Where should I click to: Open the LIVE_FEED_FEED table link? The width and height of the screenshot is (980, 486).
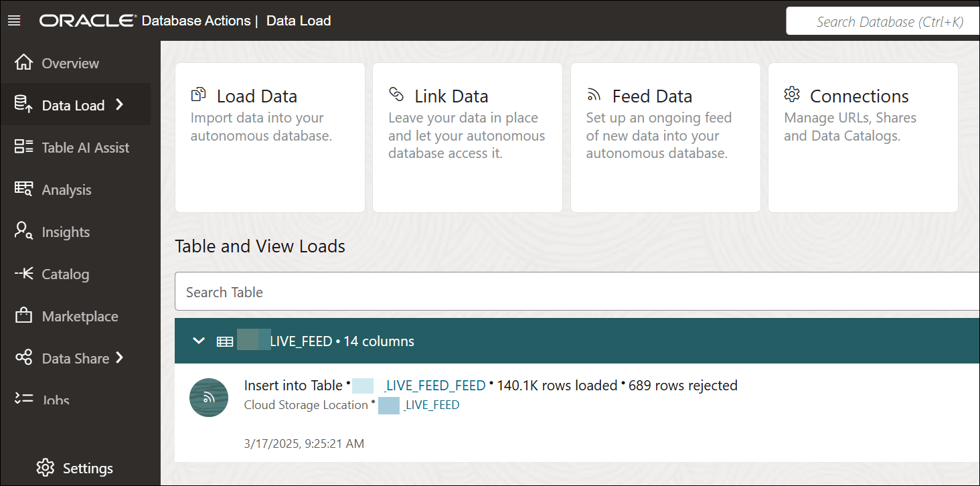point(434,385)
